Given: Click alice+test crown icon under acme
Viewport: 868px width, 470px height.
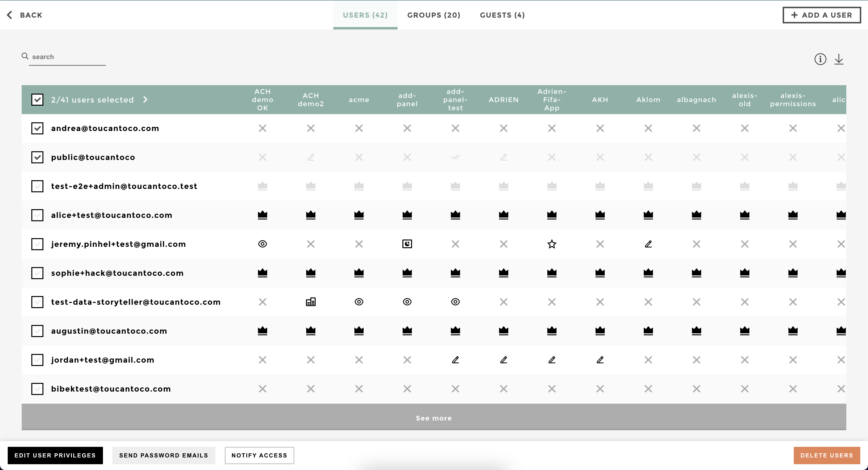Looking at the screenshot, I should tap(359, 215).
